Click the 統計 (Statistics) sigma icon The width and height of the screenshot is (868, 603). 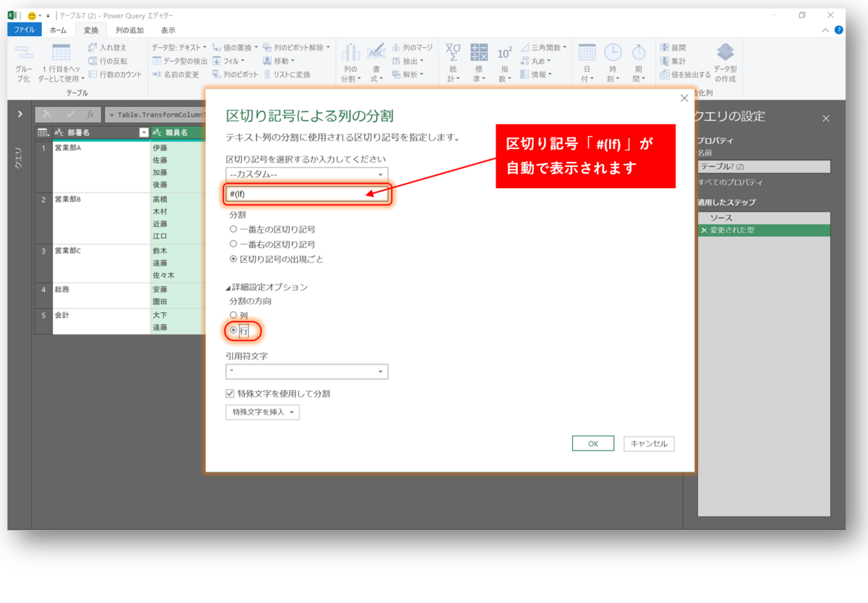[453, 52]
